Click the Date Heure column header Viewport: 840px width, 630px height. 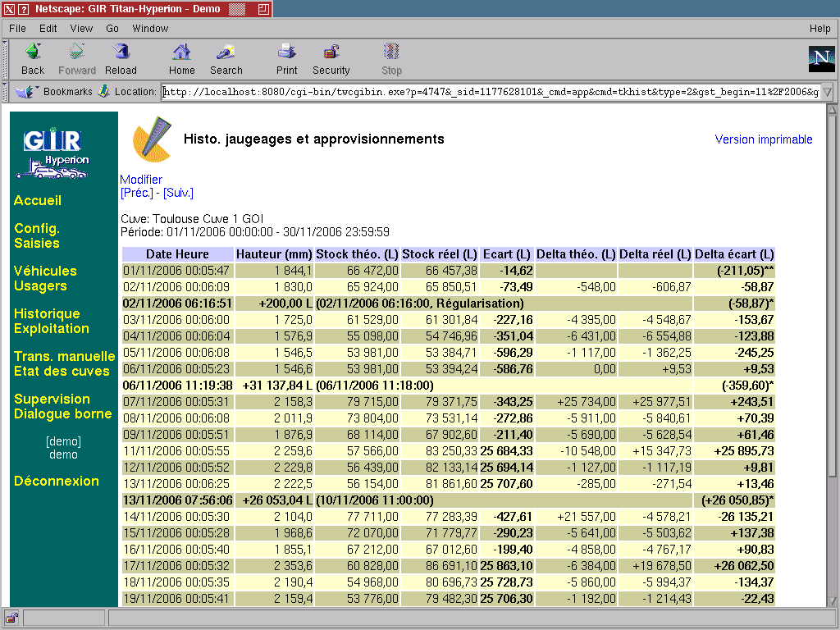[177, 254]
